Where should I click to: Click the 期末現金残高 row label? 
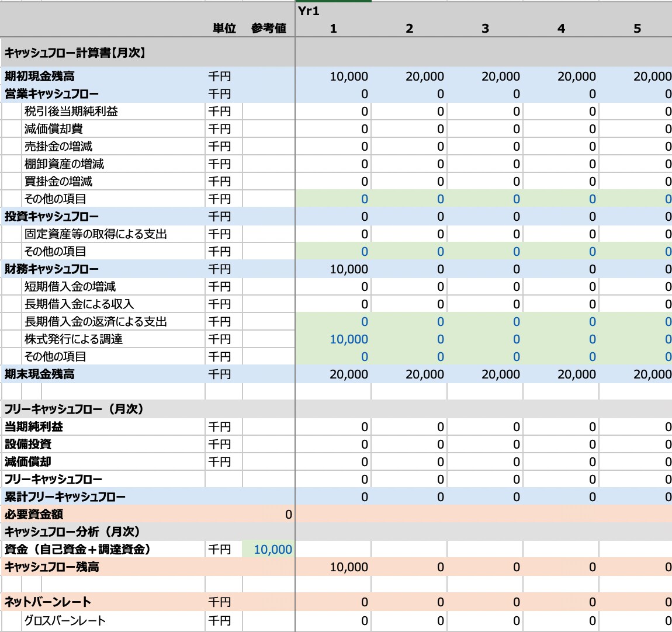39,374
